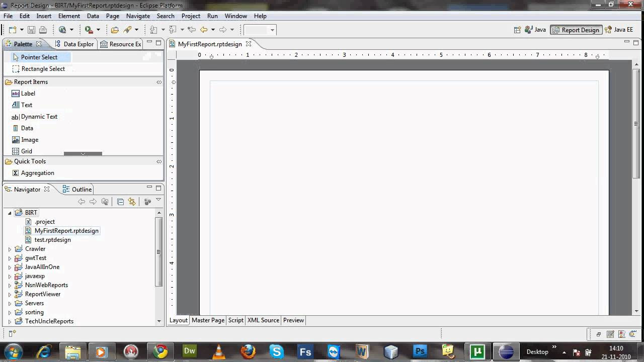Expand the Servers project node
This screenshot has height=362, width=644.
[9, 303]
